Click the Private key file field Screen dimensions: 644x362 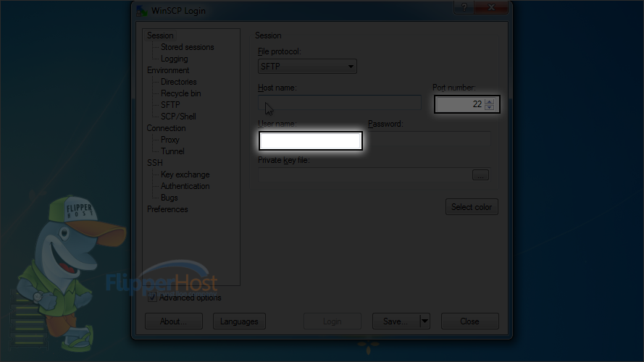(x=364, y=174)
